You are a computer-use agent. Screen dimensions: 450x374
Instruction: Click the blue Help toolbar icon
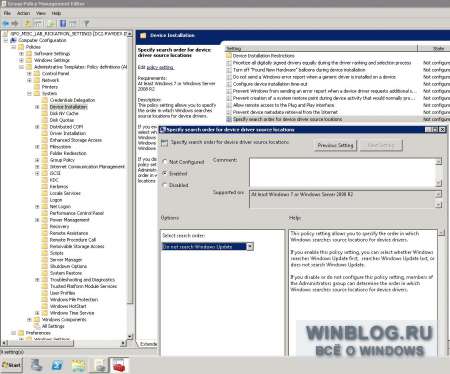tap(63, 23)
